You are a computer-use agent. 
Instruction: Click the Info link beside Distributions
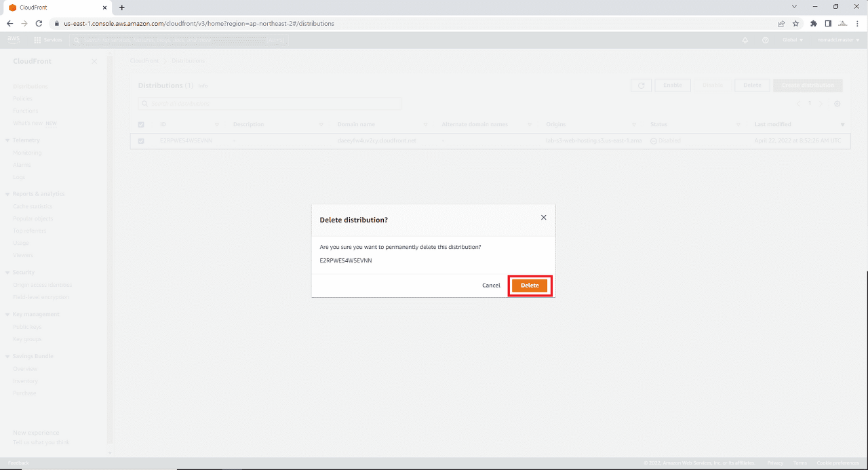203,86
